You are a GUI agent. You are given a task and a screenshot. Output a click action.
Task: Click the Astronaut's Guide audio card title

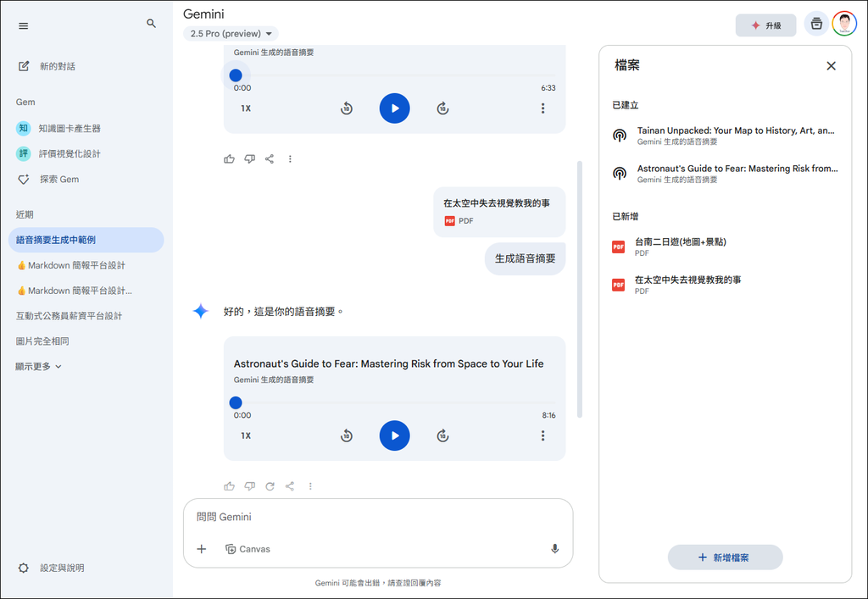pyautogui.click(x=388, y=364)
